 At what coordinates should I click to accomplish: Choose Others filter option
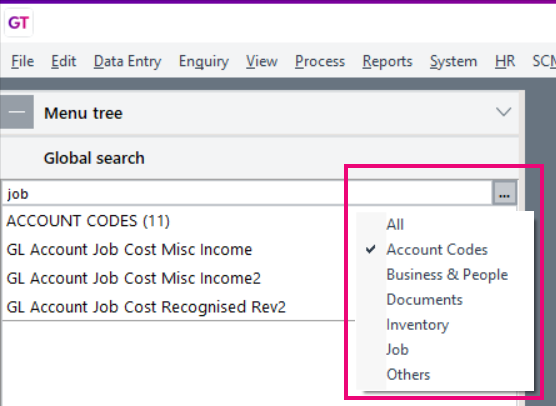coord(445,375)
